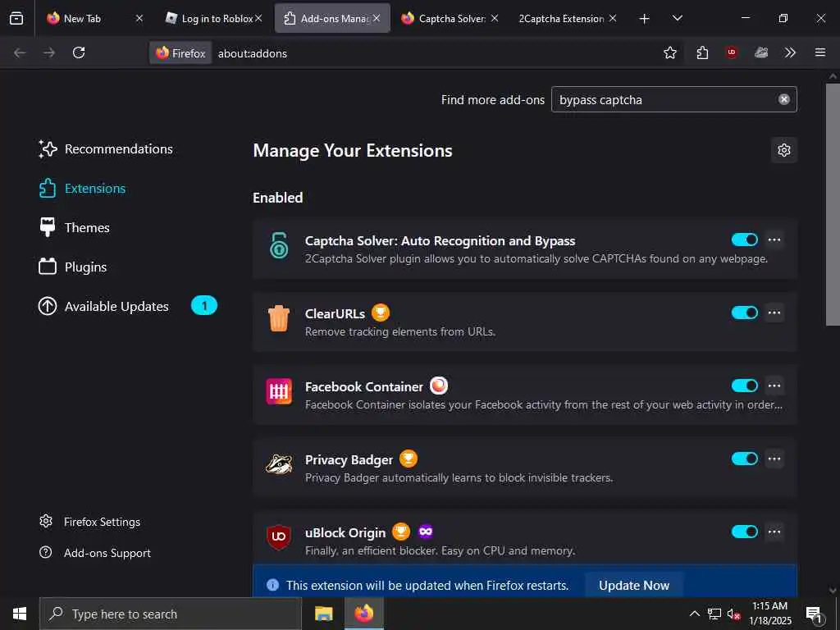This screenshot has width=840, height=630.
Task: Click uBlock Origin private browsing mask badge
Action: click(426, 532)
